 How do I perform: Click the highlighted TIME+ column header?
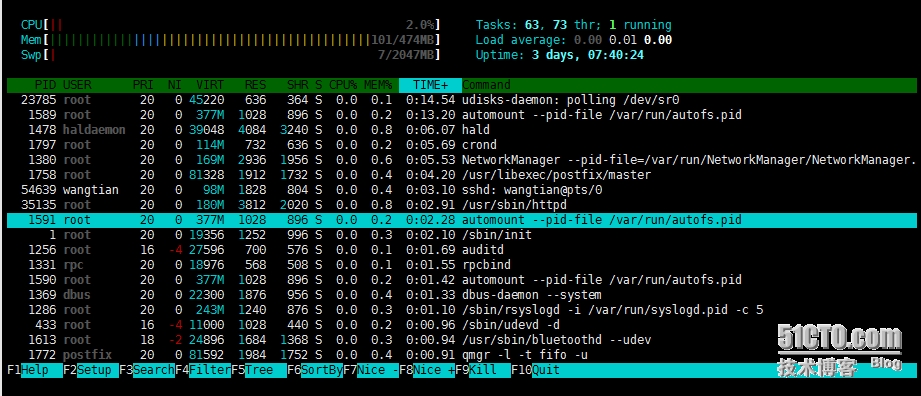(430, 85)
